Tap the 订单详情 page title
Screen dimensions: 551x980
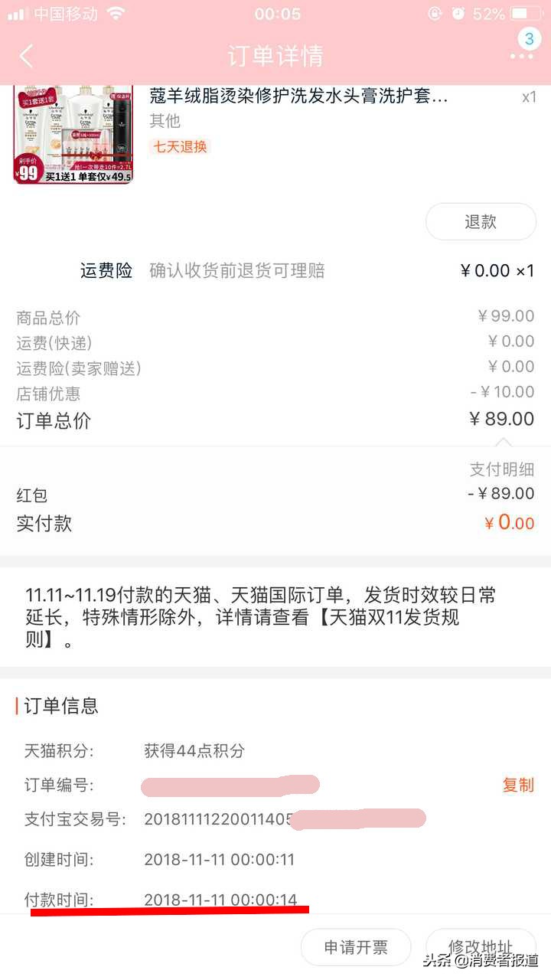275,56
